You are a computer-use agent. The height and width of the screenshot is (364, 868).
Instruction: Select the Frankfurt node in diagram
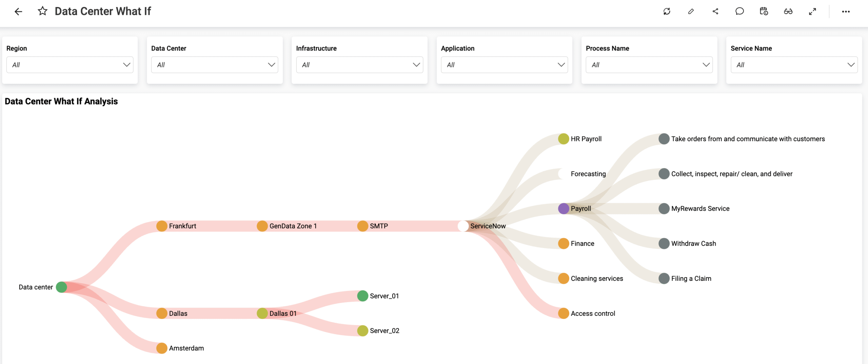162,226
